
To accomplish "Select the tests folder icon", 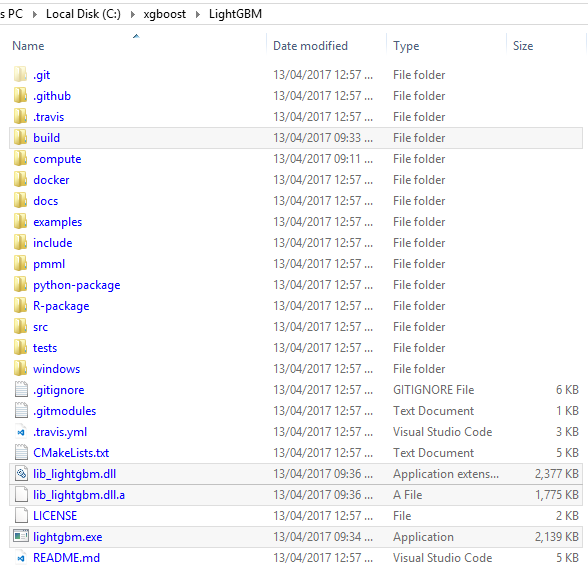I will coord(21,347).
